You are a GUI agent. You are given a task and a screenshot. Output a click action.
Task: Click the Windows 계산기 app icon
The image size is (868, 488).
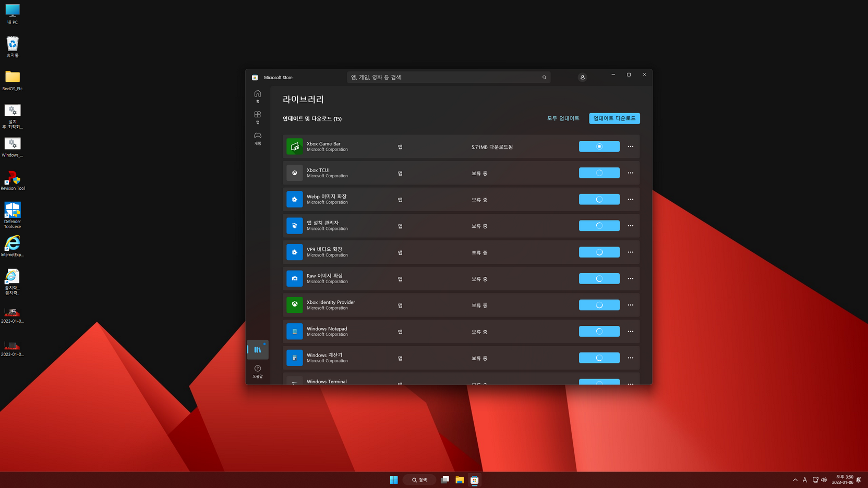tap(295, 358)
